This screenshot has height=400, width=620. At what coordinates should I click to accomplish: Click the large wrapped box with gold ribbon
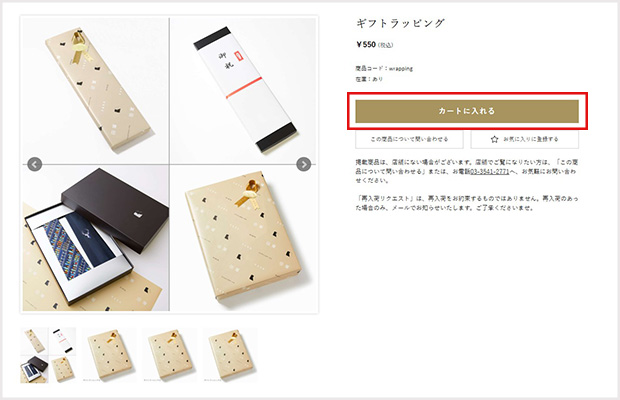click(243, 238)
